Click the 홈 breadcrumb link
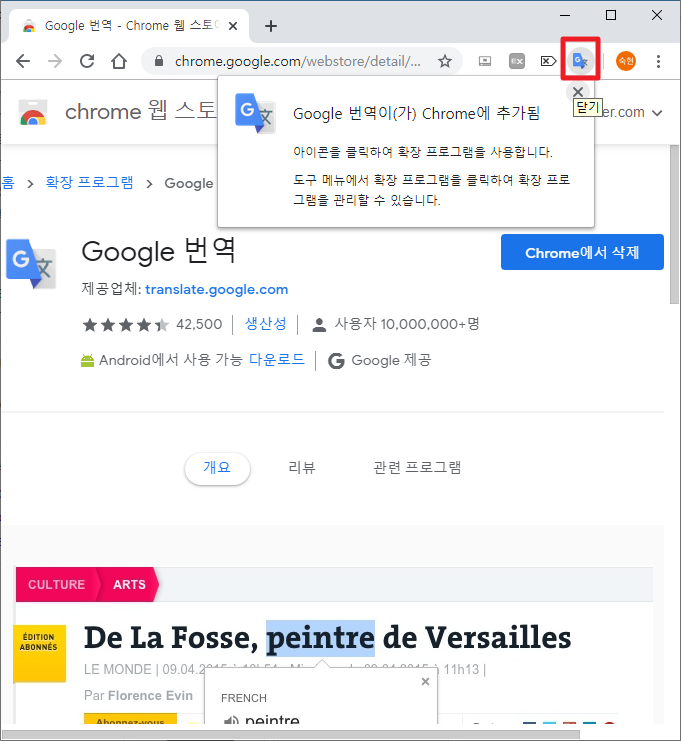This screenshot has height=741, width=681. 8,182
